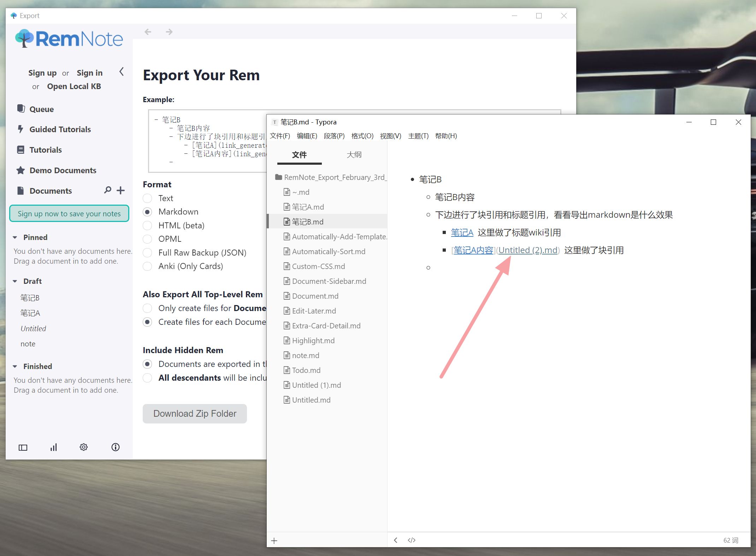This screenshot has height=556, width=756.
Task: Choose OPML export format
Action: click(147, 239)
